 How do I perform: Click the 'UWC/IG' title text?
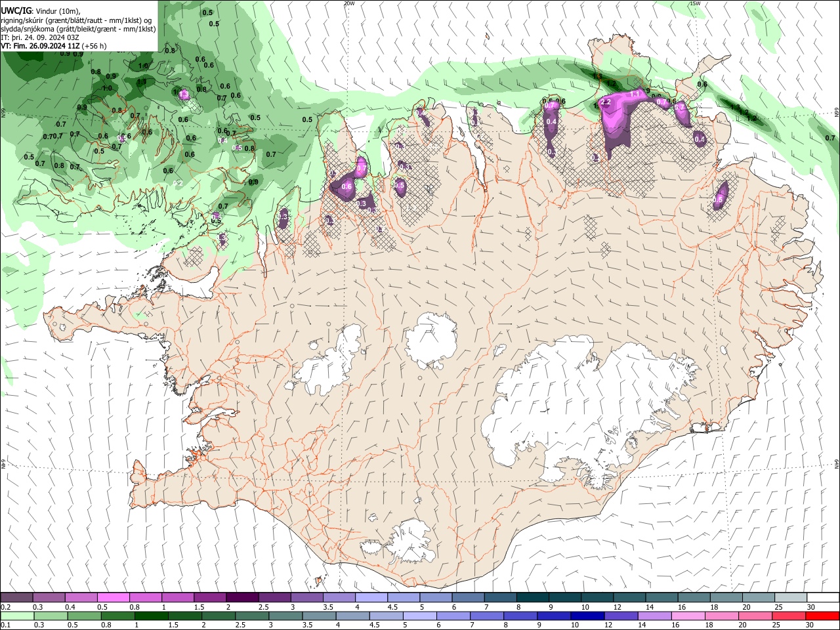pos(16,10)
